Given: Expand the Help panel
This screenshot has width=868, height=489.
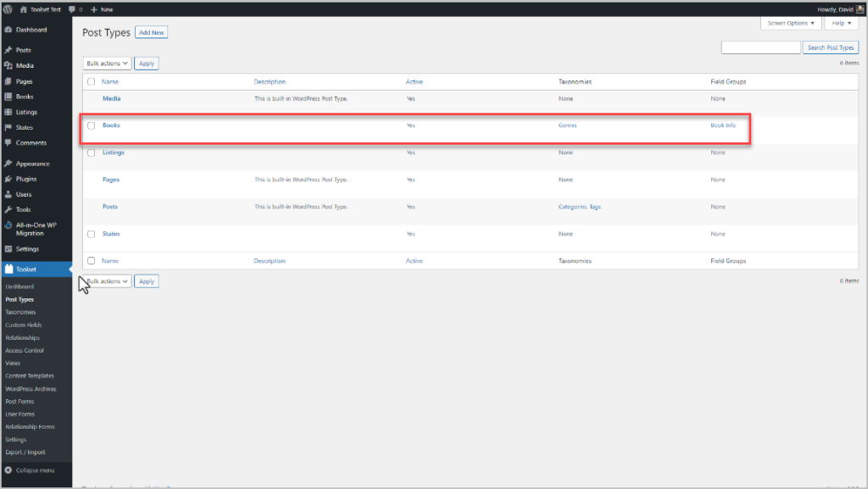Looking at the screenshot, I should click(842, 23).
